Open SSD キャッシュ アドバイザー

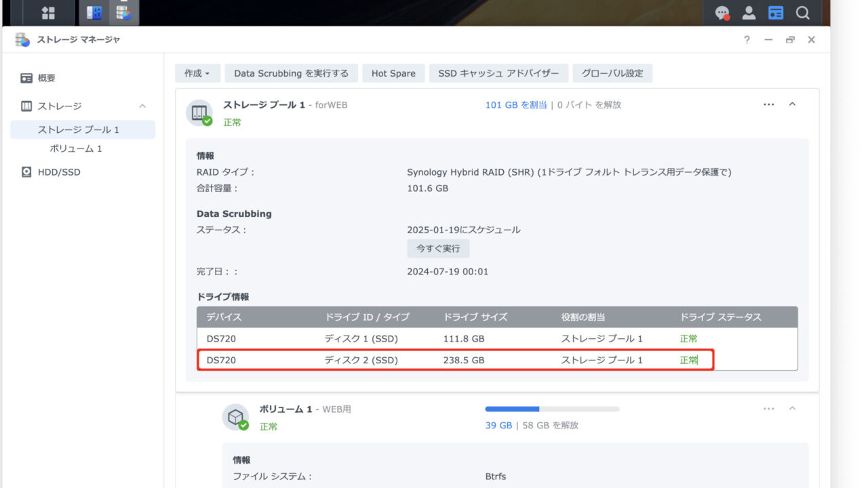pos(498,73)
